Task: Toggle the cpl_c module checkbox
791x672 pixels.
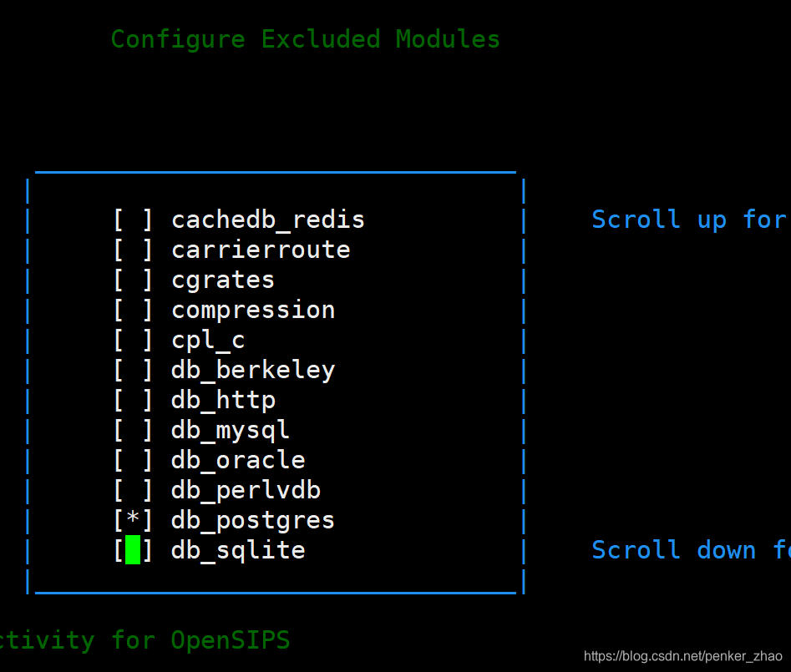Action: [x=129, y=339]
